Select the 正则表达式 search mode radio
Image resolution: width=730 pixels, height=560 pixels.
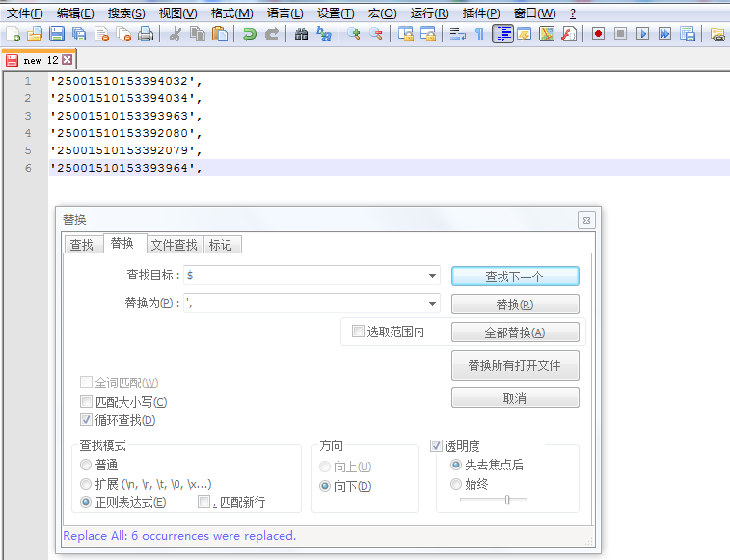pos(86,503)
